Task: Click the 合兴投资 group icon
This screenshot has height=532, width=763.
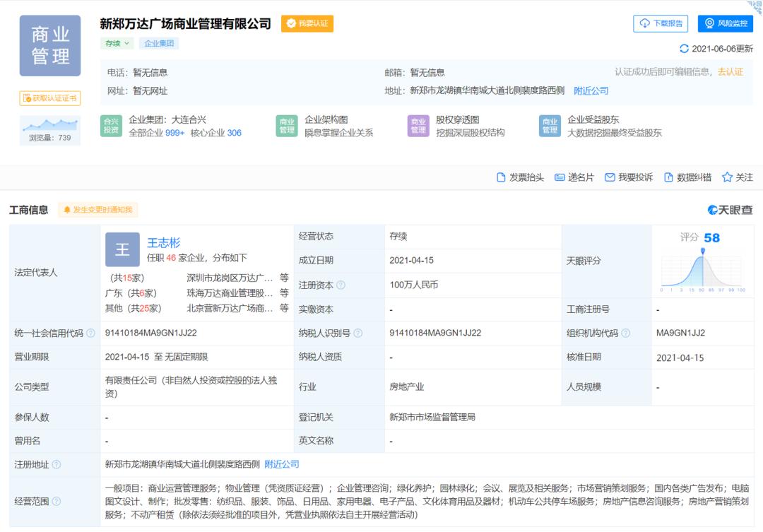Action: point(111,126)
